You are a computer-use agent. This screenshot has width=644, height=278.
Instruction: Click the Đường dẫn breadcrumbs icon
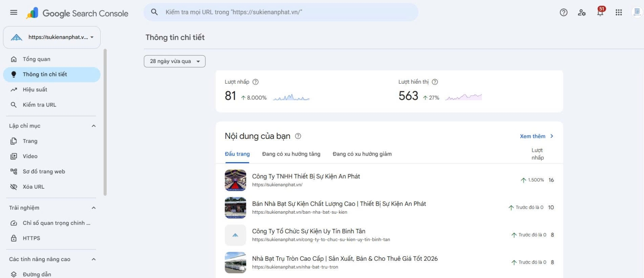pos(14,274)
